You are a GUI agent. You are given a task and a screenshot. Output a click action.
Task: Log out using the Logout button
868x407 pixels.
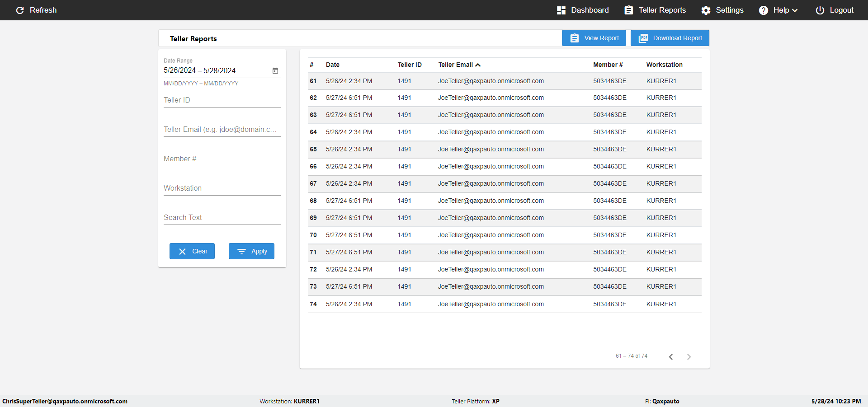(x=835, y=10)
